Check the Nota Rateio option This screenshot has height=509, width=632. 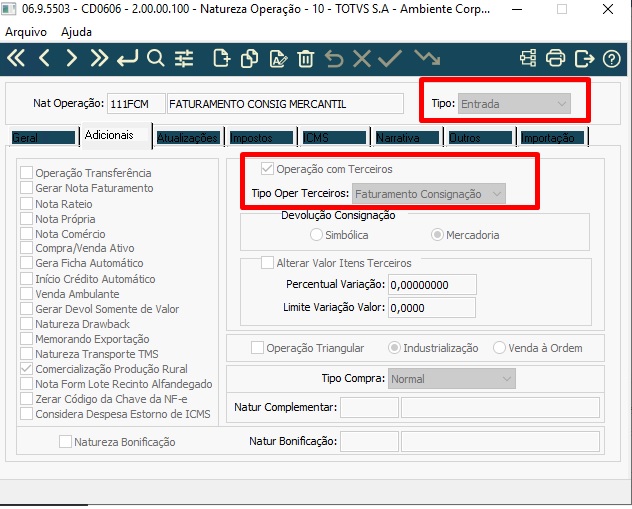click(27, 204)
